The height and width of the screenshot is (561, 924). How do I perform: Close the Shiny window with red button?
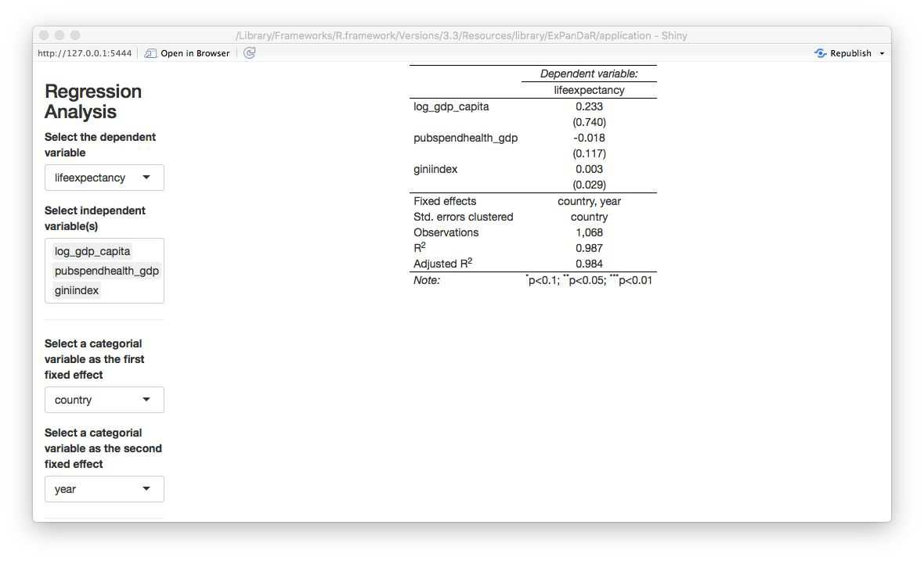[x=44, y=35]
